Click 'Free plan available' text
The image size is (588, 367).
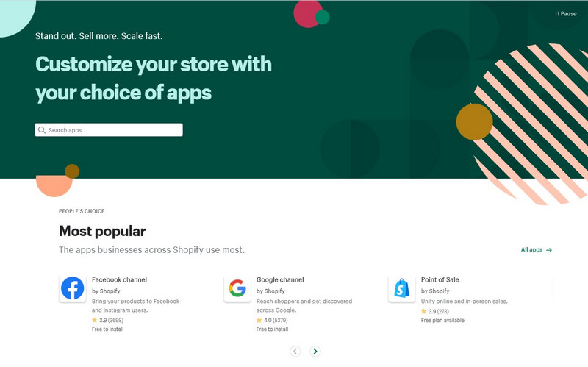coord(442,320)
